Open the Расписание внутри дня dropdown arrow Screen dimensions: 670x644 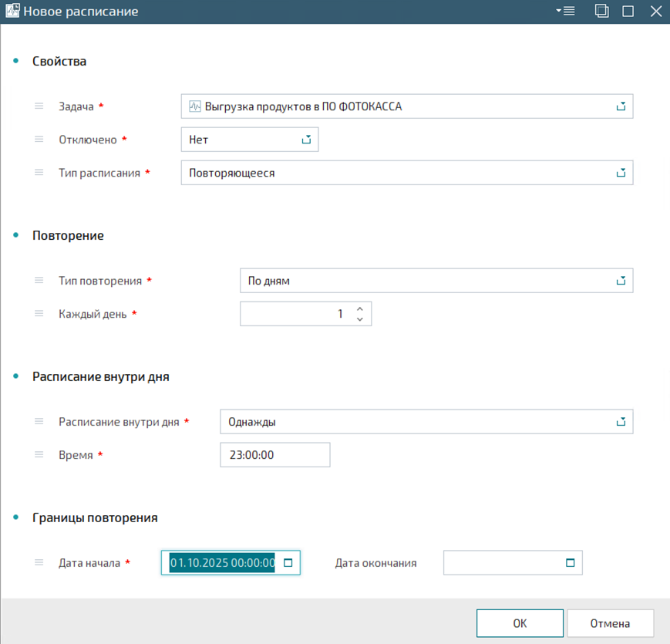(x=621, y=421)
